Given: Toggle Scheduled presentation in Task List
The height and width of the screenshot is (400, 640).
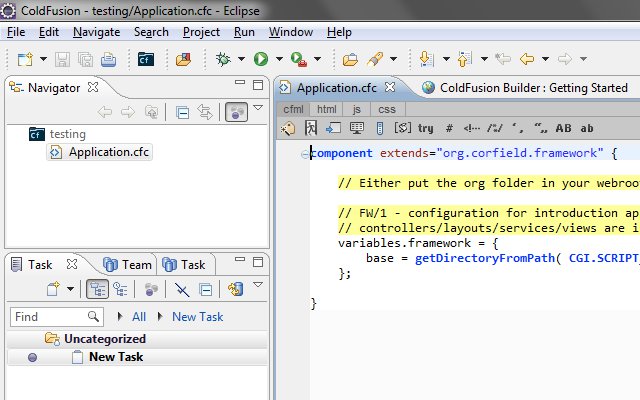Looking at the screenshot, I should click(x=120, y=289).
